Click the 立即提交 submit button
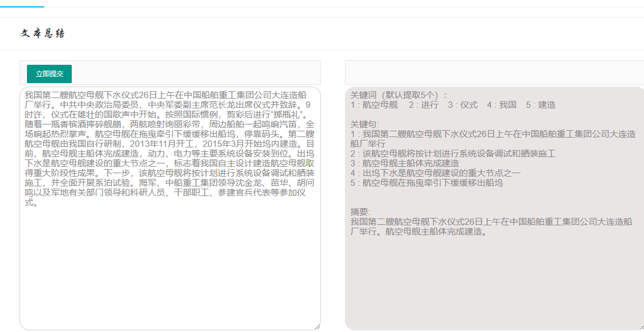This screenshot has width=644, height=332. (x=49, y=74)
